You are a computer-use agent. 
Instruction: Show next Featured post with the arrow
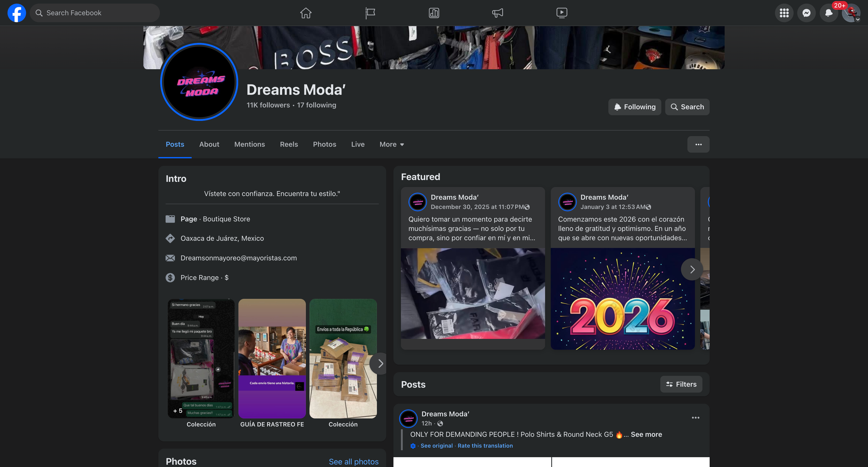click(x=692, y=269)
